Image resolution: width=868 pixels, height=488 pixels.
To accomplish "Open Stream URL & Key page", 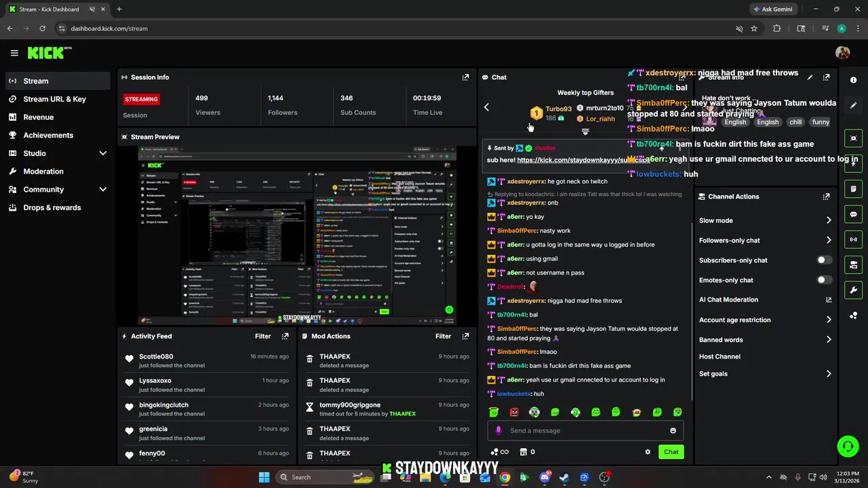I will pyautogui.click(x=58, y=99).
